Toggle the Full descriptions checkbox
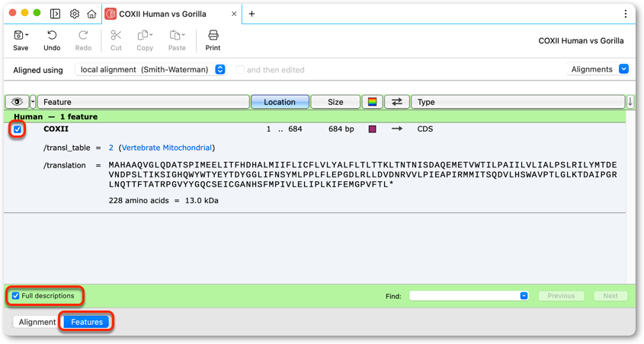The width and height of the screenshot is (644, 344). click(15, 295)
